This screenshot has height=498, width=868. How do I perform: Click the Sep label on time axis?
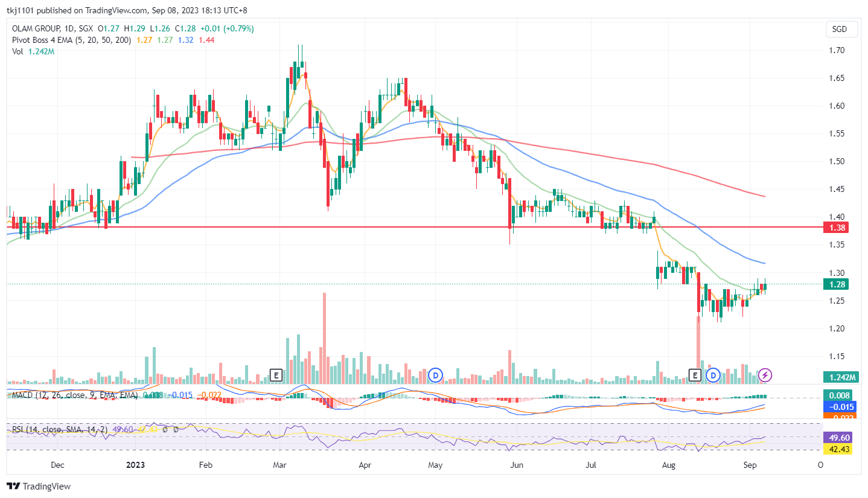point(750,465)
